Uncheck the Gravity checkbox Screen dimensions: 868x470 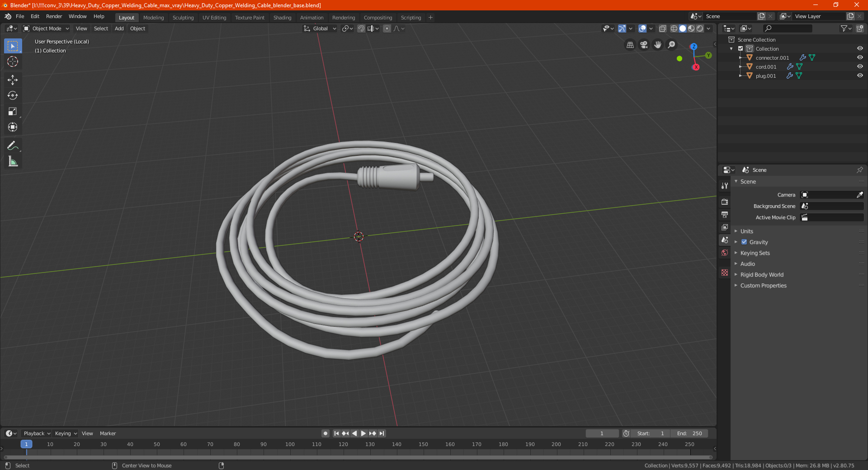(x=744, y=242)
